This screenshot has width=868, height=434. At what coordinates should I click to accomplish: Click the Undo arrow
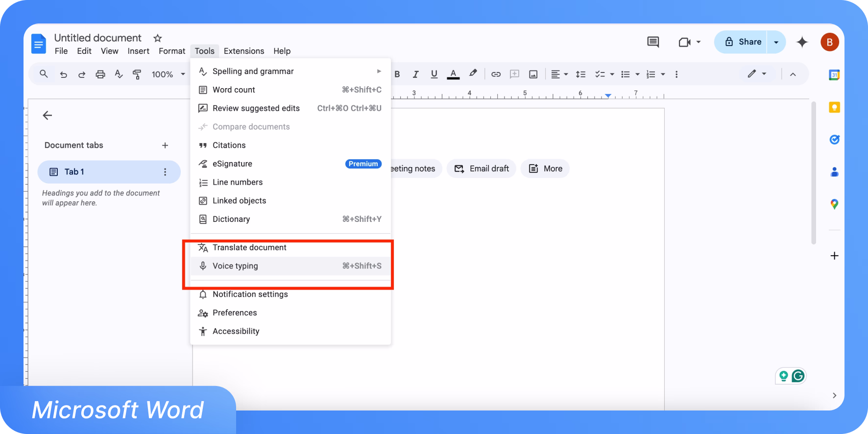[63, 74]
